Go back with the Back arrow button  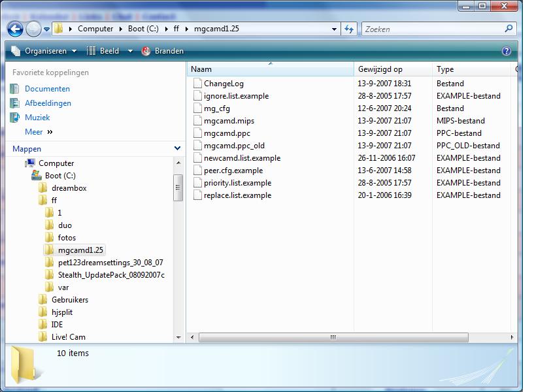click(x=15, y=29)
